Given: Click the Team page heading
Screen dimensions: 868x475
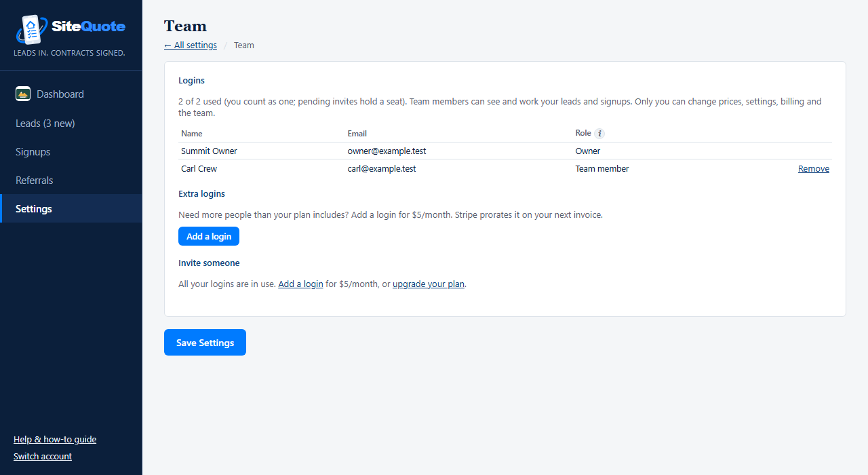Looking at the screenshot, I should pyautogui.click(x=185, y=26).
